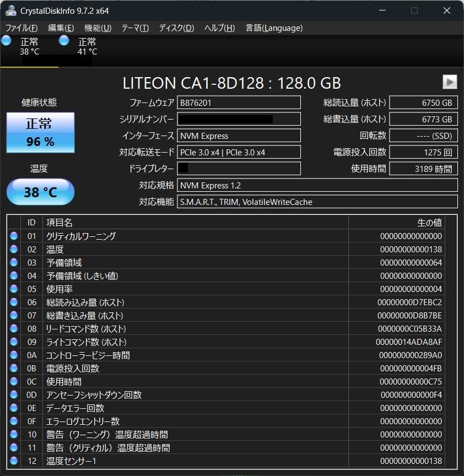Select the second drive status icon showing 41 °C
Viewport: 464px width, 476px height.
pos(64,40)
